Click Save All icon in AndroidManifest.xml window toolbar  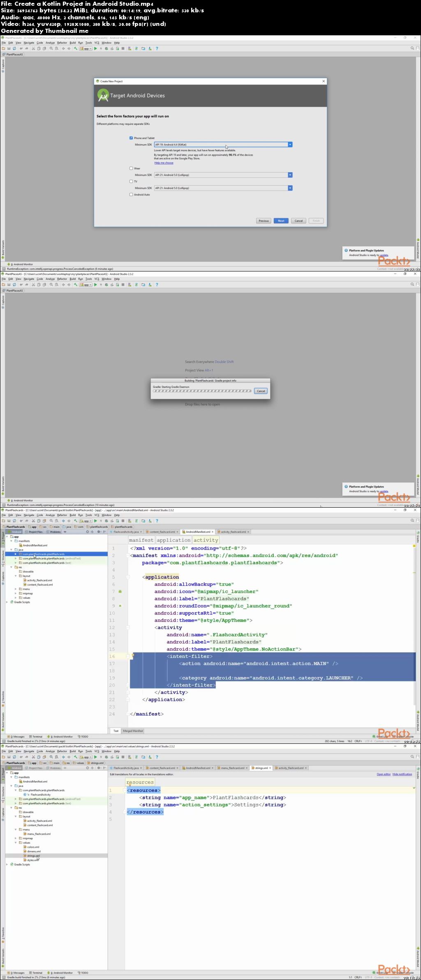[9, 521]
